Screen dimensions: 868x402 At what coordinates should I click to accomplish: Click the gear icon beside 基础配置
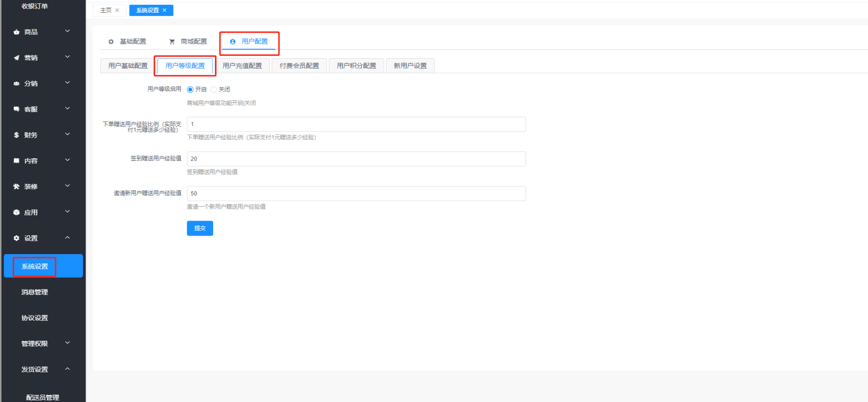pyautogui.click(x=111, y=42)
